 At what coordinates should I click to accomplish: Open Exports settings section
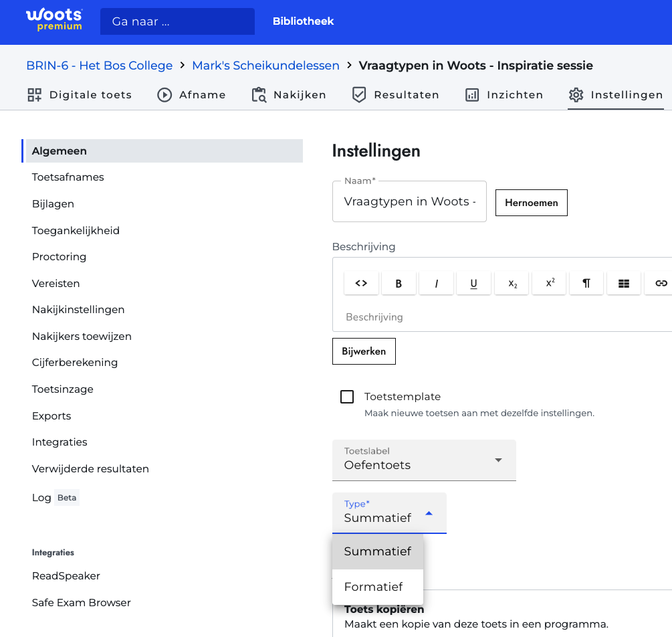pyautogui.click(x=51, y=416)
